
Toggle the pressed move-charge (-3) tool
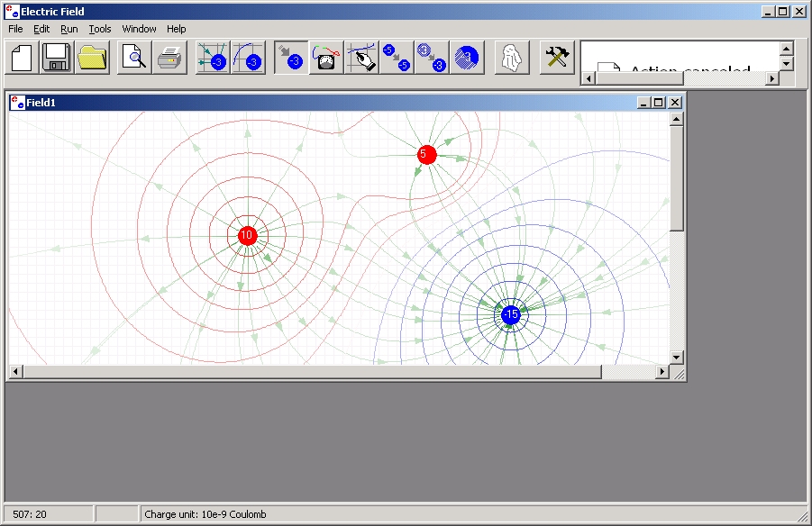pos(289,57)
